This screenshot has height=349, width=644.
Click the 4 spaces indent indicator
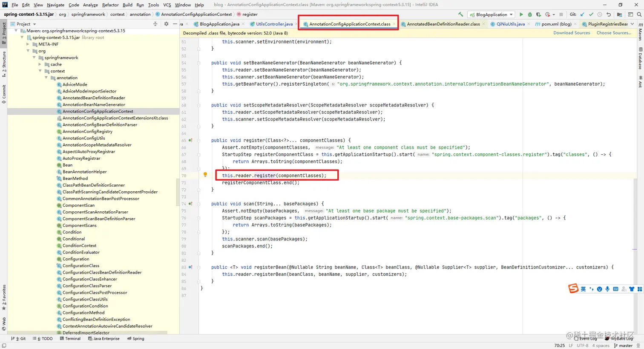click(601, 346)
